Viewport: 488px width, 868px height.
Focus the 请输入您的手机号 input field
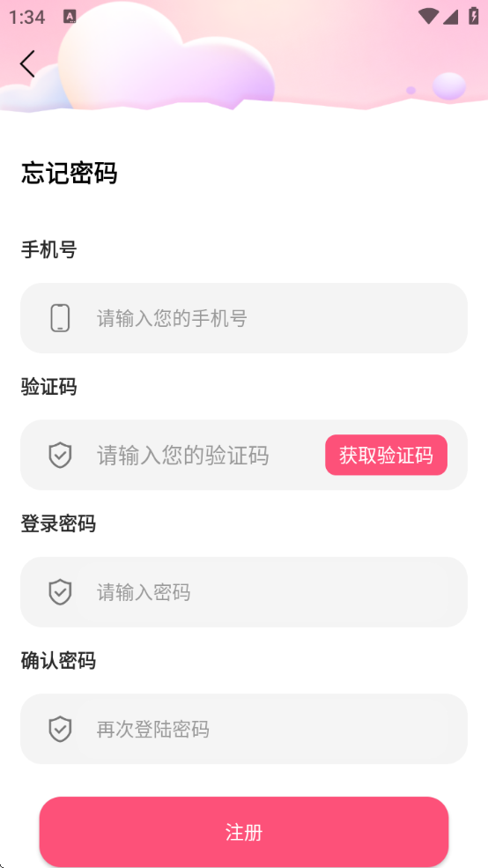point(244,318)
